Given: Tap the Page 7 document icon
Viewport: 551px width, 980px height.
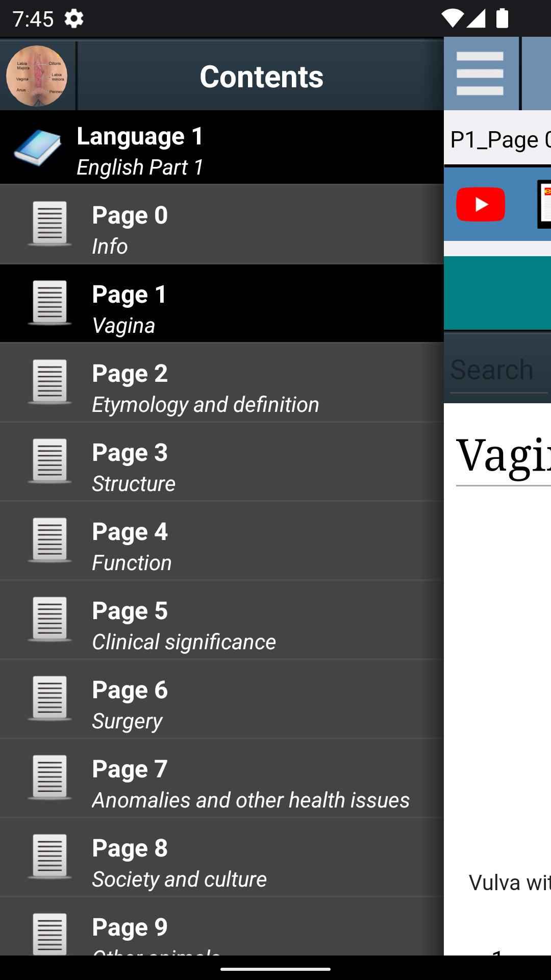Looking at the screenshot, I should [x=49, y=777].
